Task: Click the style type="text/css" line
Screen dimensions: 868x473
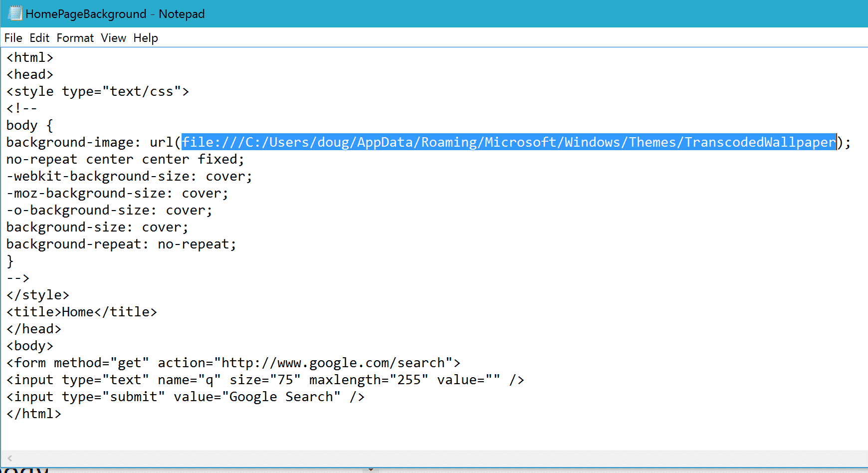Action: coord(98,91)
